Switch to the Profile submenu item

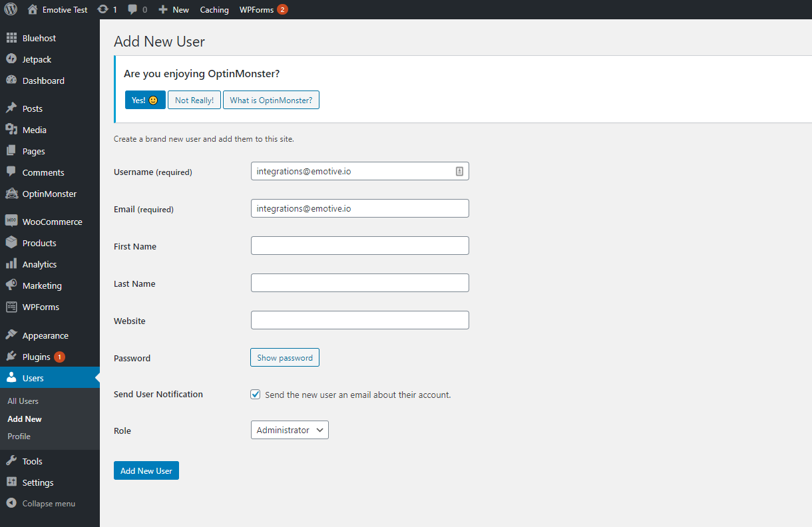coord(19,436)
